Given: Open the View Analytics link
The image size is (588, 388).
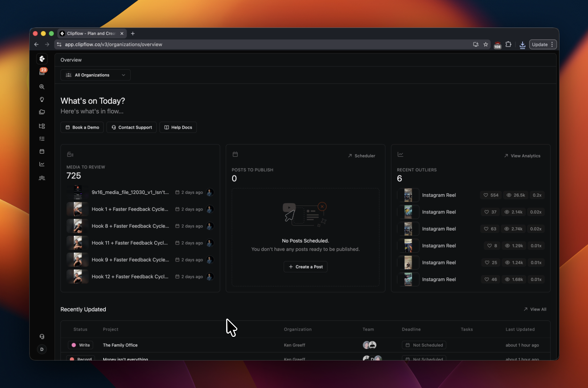Looking at the screenshot, I should (x=522, y=156).
